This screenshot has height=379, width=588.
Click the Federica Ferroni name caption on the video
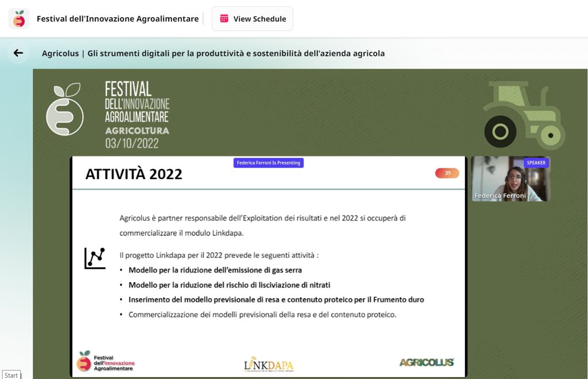[x=500, y=195]
